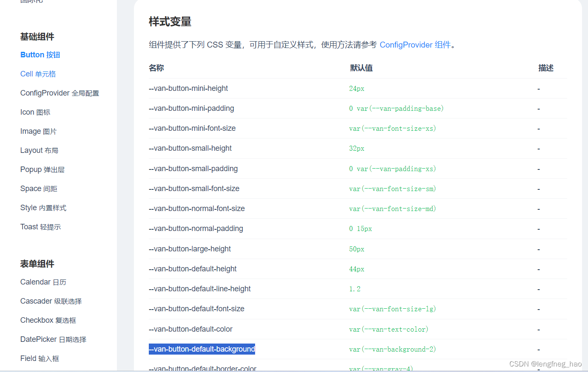The image size is (588, 372).
Task: Open the Image 图片 component page
Action: [38, 131]
